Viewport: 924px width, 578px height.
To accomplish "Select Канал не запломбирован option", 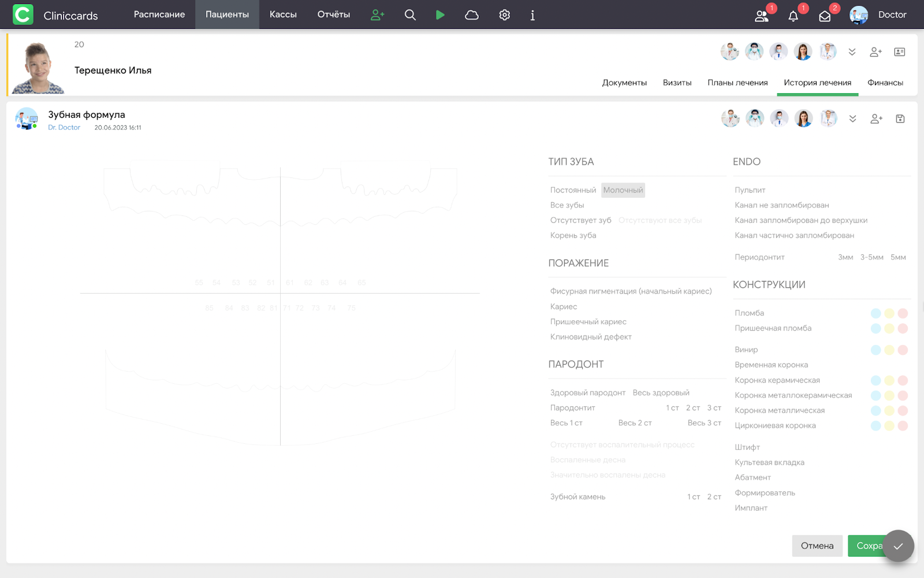I will pos(781,205).
